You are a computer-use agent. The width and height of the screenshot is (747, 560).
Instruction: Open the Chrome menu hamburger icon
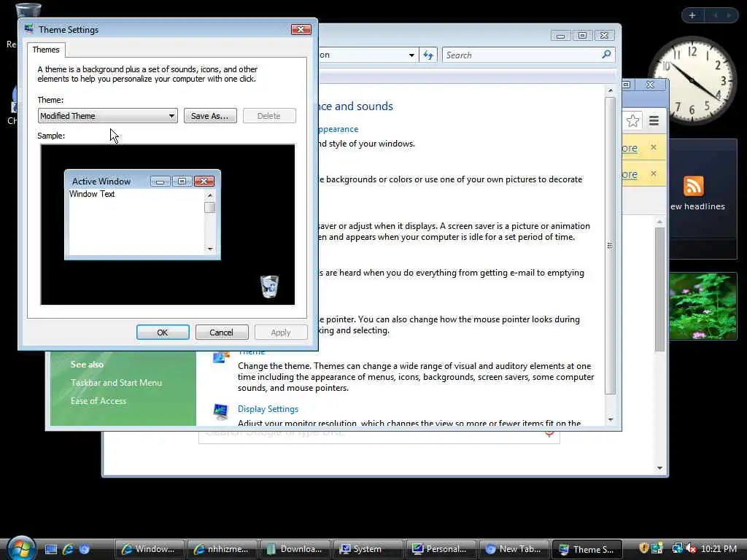pos(654,121)
